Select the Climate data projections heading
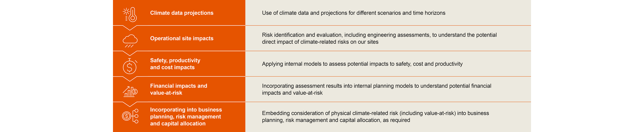Image resolution: width=644 pixels, height=132 pixels. [182, 13]
